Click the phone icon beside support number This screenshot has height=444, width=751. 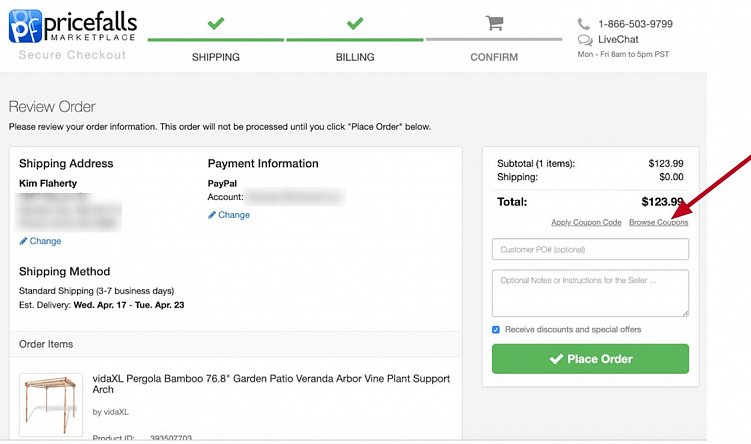pyautogui.click(x=585, y=24)
